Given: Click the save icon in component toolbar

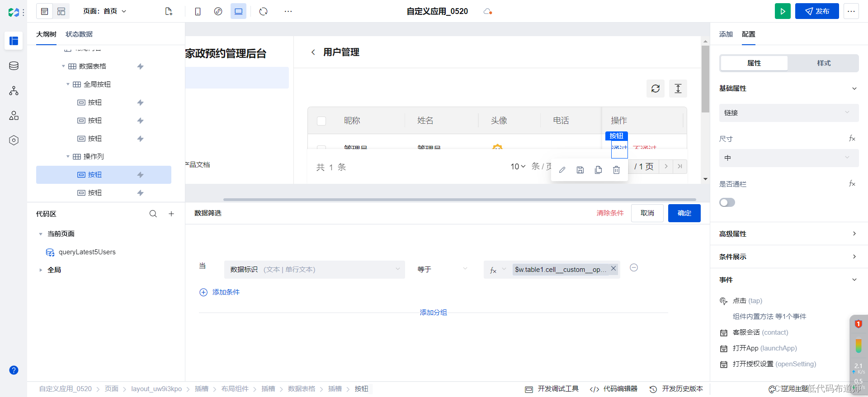Looking at the screenshot, I should click(x=580, y=170).
